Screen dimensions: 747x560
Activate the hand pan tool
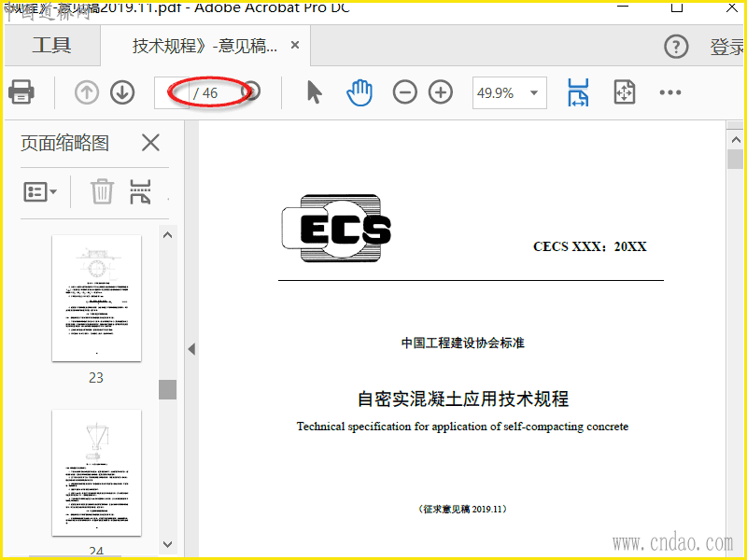click(359, 92)
